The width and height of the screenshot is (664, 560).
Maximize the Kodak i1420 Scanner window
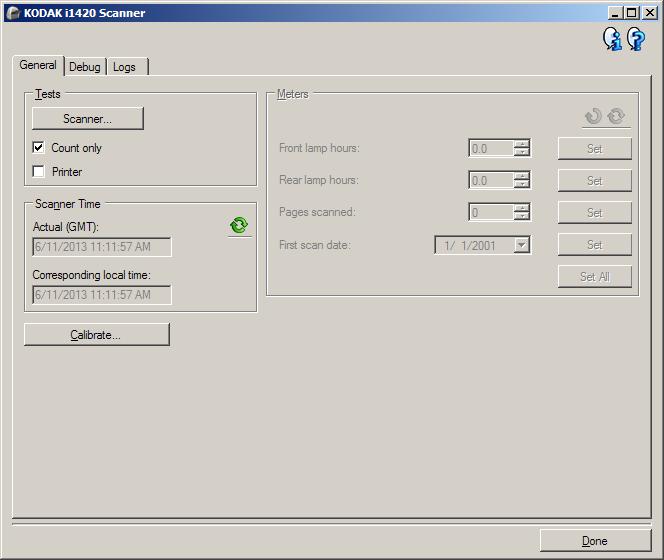click(631, 13)
